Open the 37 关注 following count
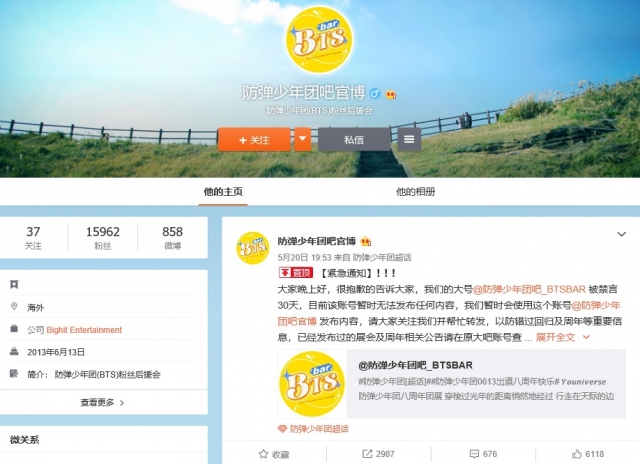The image size is (640, 464). tap(33, 238)
